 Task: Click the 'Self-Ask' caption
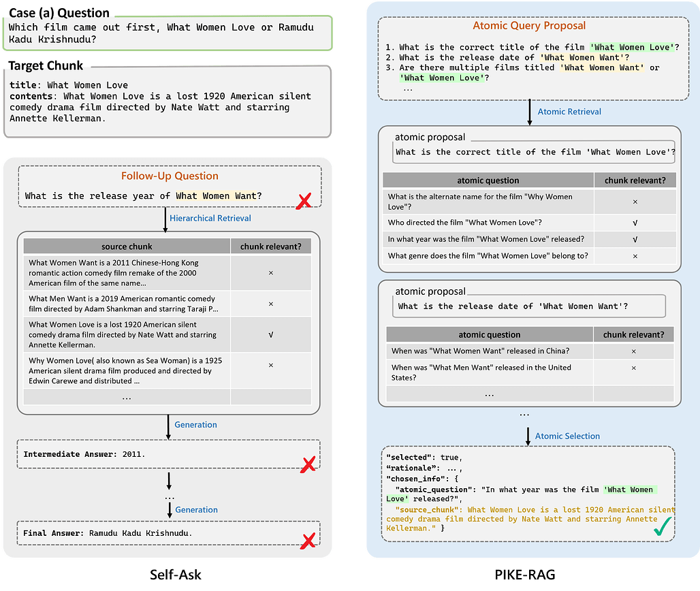click(176, 575)
